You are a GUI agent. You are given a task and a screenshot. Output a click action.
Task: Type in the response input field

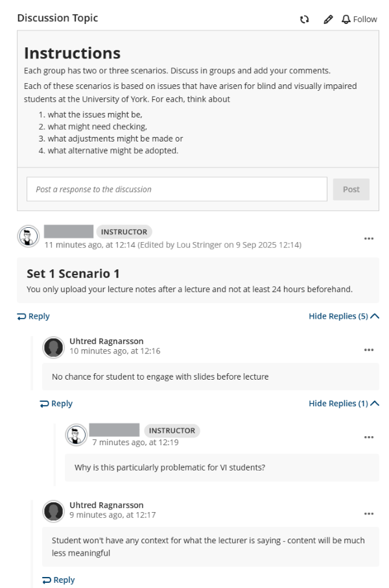(176, 190)
